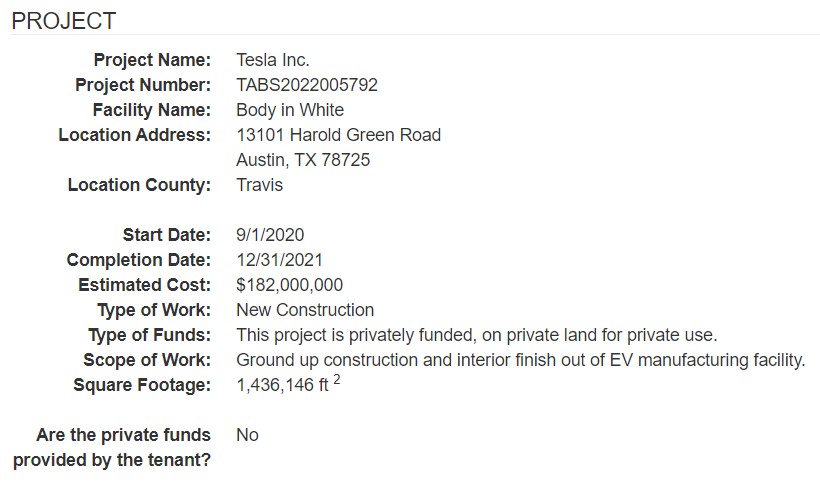Click the Body in White facility name

click(290, 110)
